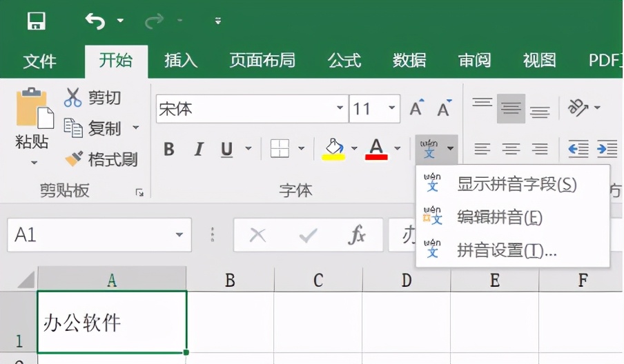Choose 显示拼音字段(S) from menu
Screen dimensions: 624x364
click(513, 184)
